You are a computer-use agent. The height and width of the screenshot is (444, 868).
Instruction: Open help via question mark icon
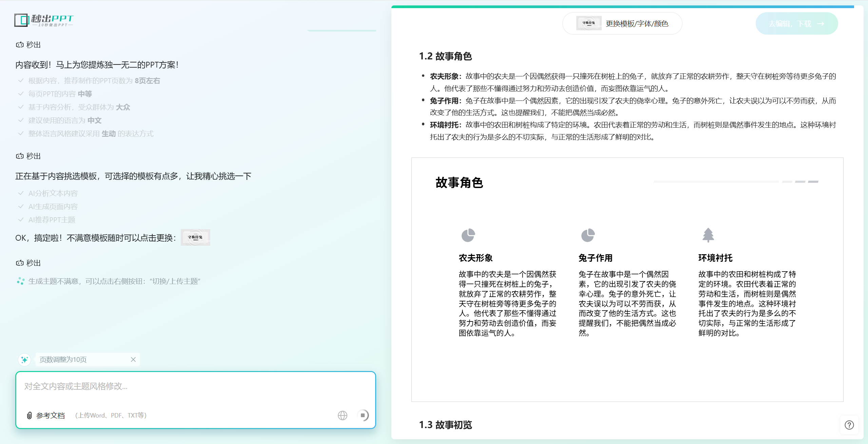(x=849, y=425)
